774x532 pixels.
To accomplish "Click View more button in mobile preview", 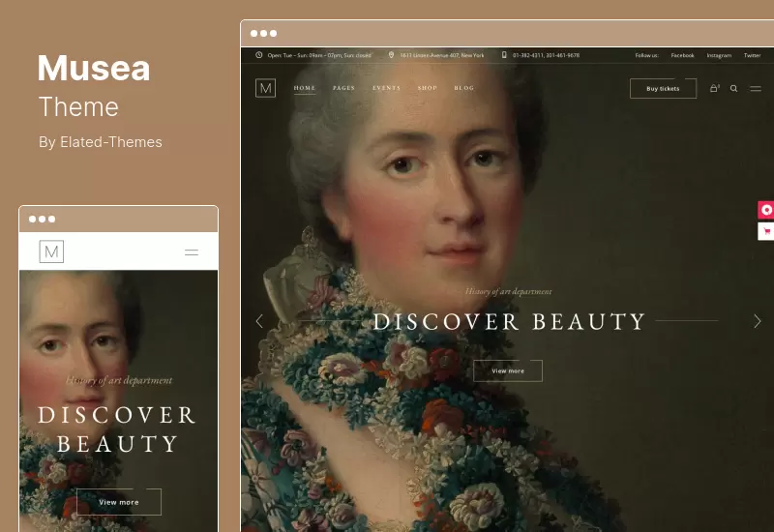I will (x=119, y=502).
